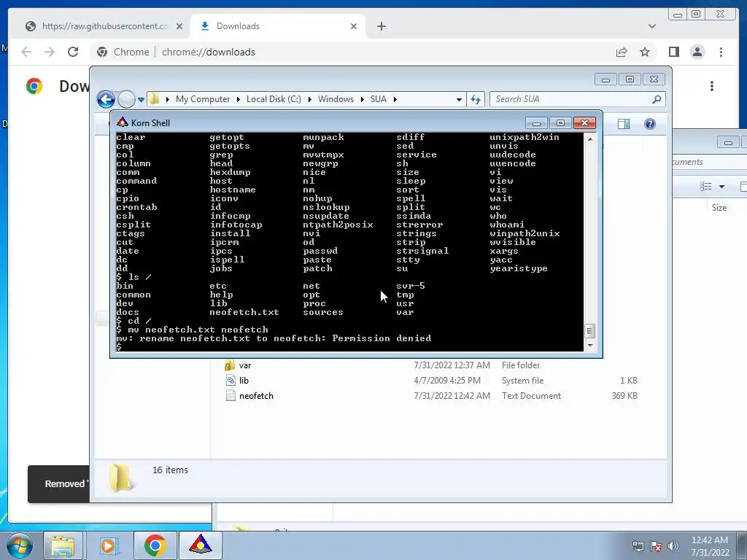Click My Computer in breadcrumb

[203, 99]
